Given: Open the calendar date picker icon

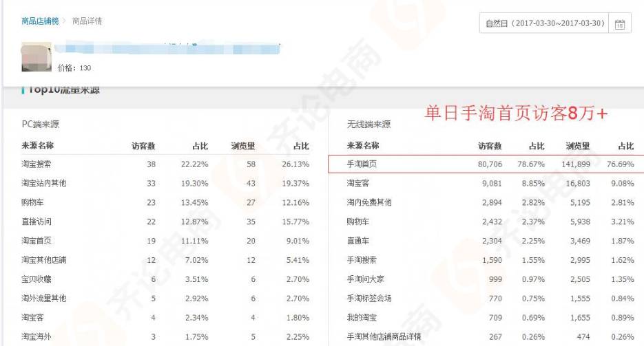Looking at the screenshot, I should [620, 24].
